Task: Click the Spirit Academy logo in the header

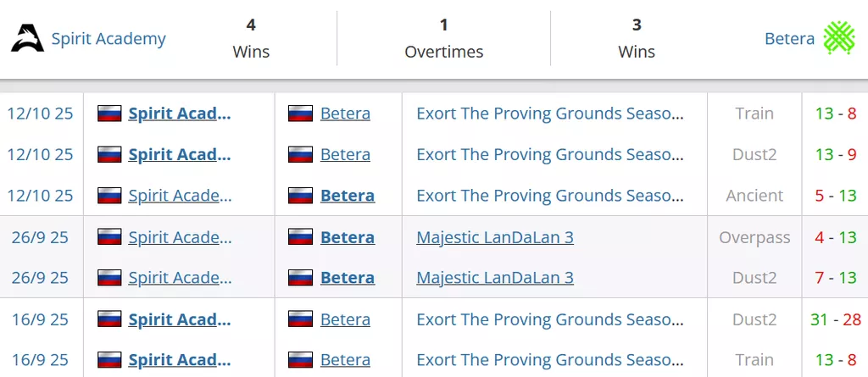Action: [x=27, y=38]
